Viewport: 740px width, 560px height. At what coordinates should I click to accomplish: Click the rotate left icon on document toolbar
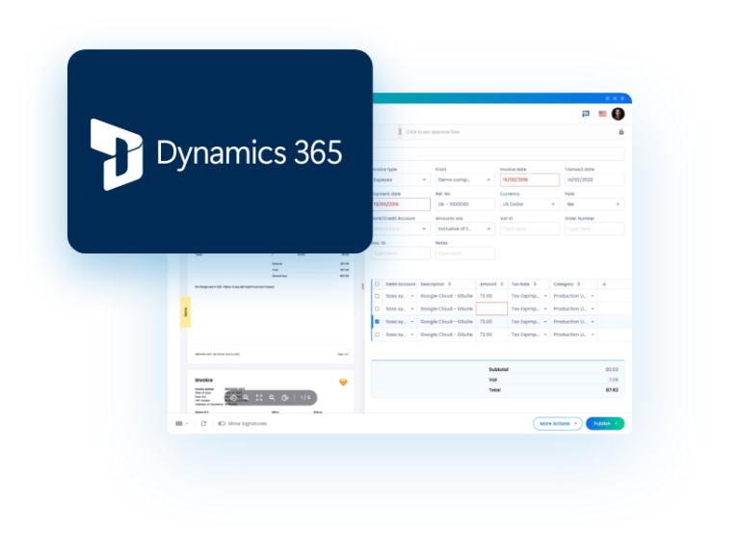coord(232,397)
